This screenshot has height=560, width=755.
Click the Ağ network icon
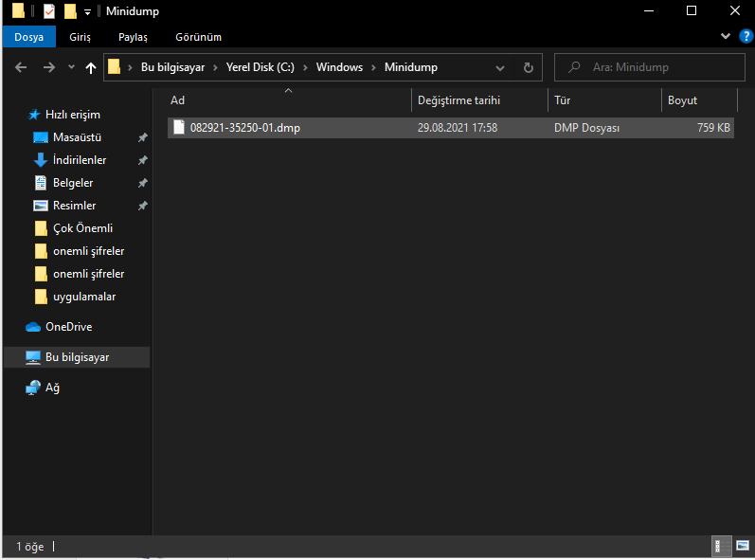33,388
